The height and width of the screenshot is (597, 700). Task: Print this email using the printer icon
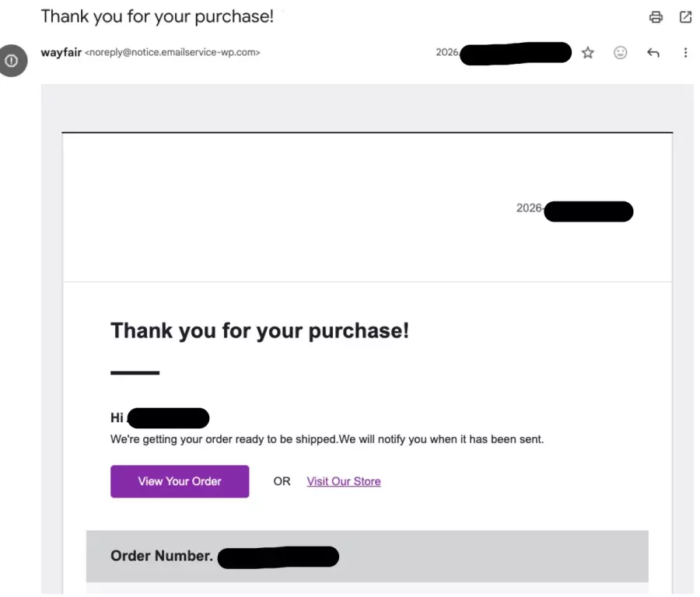click(x=656, y=17)
